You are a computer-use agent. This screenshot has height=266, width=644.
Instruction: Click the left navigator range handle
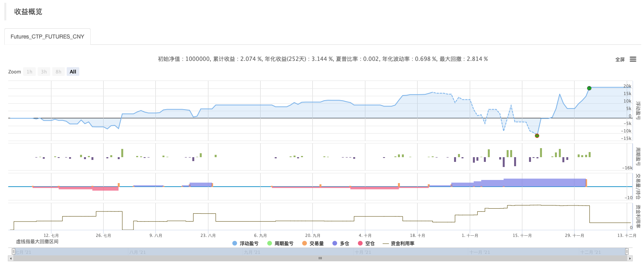[x=13, y=251]
